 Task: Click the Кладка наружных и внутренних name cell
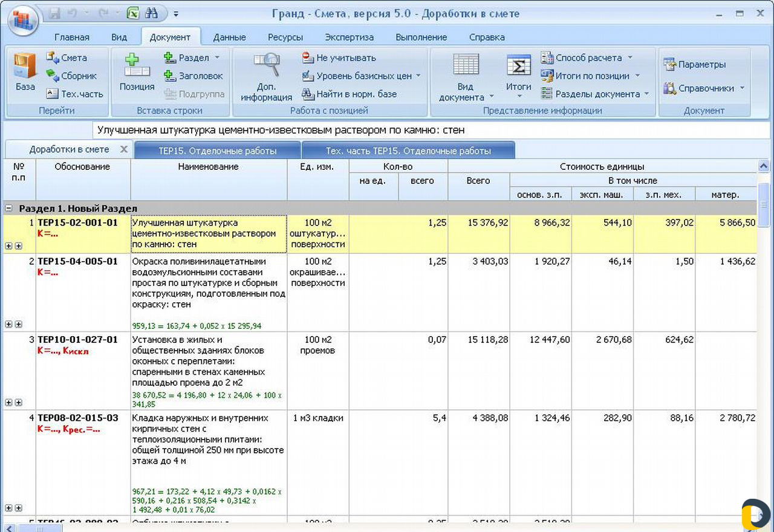pyautogui.click(x=209, y=462)
